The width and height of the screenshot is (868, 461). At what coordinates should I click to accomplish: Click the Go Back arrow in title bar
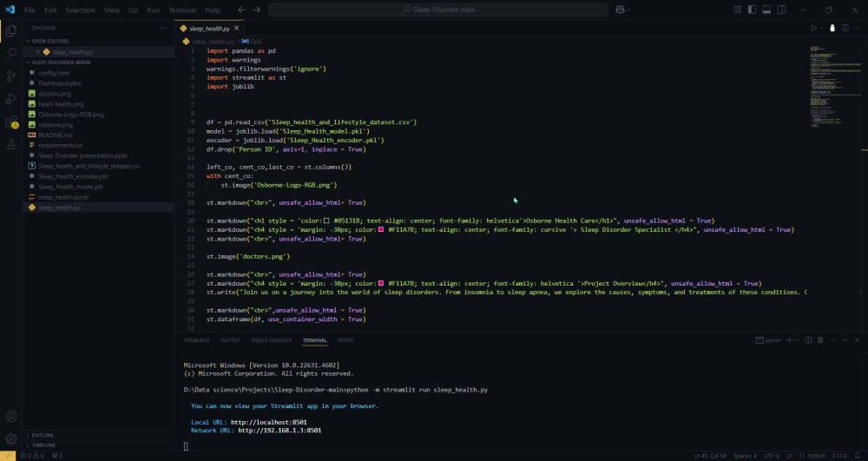click(241, 10)
